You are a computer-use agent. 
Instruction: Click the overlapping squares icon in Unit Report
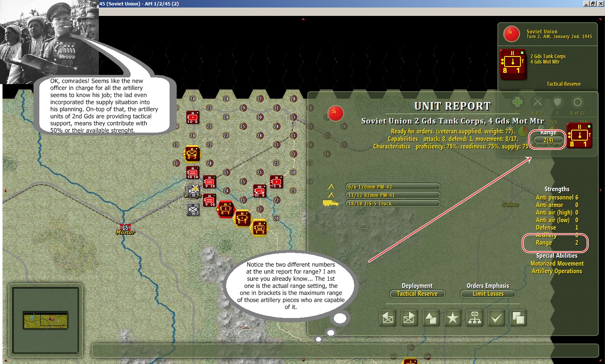coord(518,318)
